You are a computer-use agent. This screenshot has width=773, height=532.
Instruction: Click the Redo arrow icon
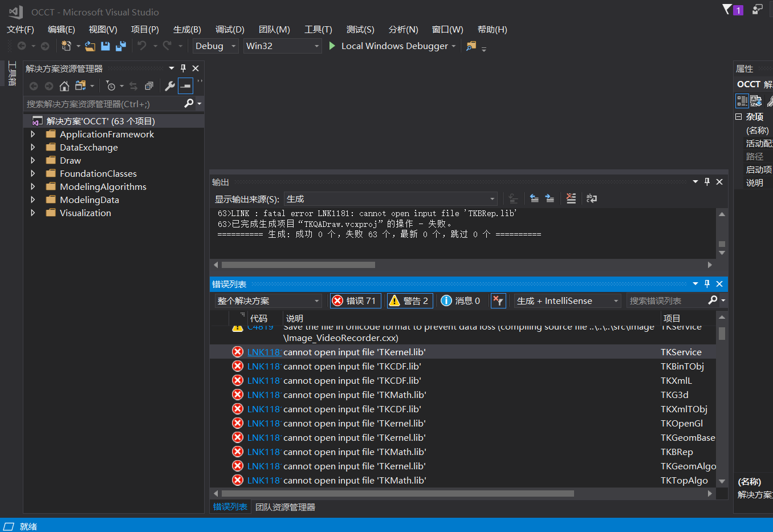tap(167, 46)
